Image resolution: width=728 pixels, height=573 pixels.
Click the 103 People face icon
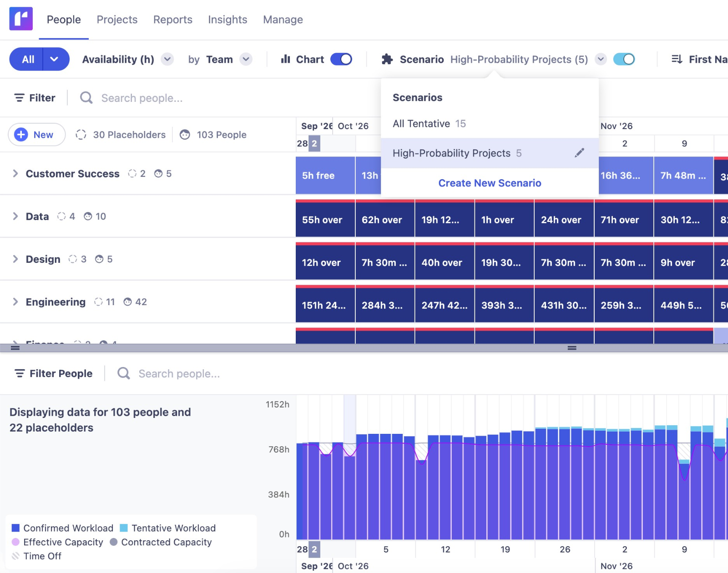(x=185, y=135)
